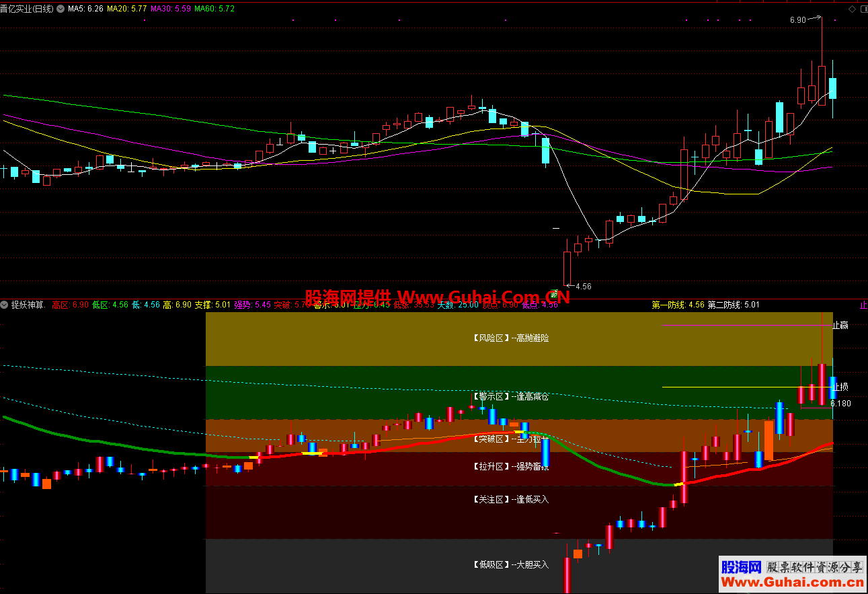868x594 pixels.
Task: Click the 强势: 5.45 value
Action: [252, 305]
